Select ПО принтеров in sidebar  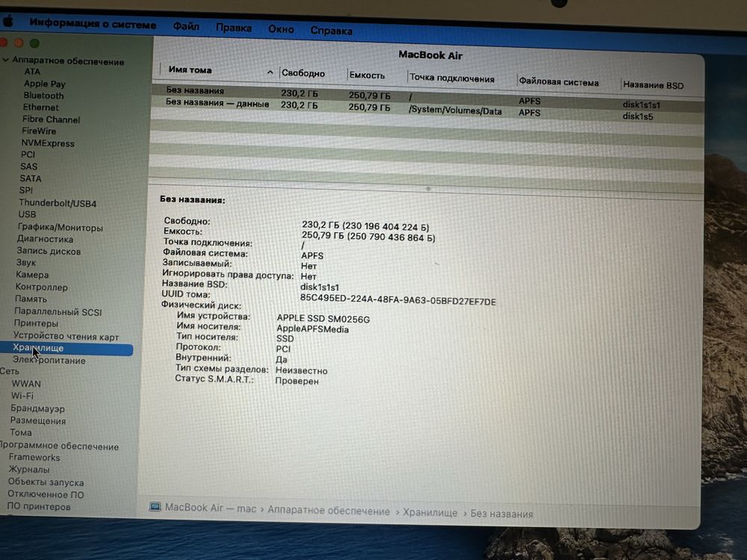click(39, 506)
